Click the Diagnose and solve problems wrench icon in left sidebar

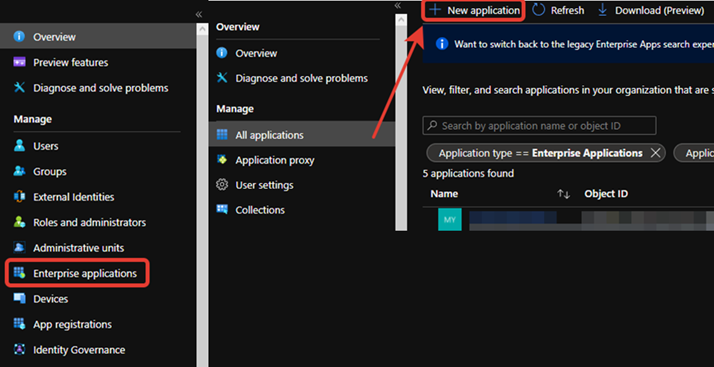pyautogui.click(x=19, y=88)
